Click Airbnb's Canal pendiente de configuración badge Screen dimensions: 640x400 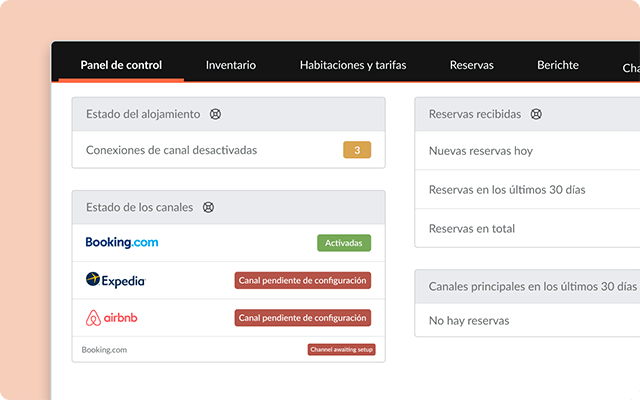point(303,318)
